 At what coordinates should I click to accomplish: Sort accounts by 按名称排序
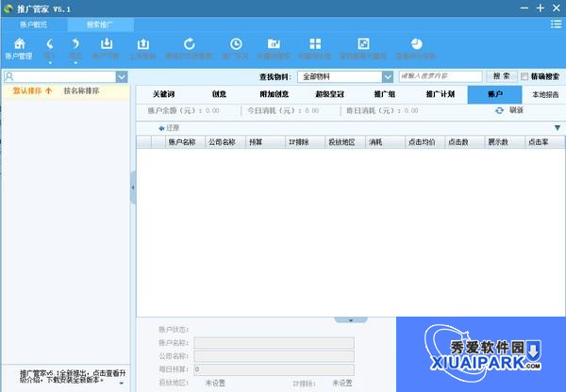pyautogui.click(x=81, y=90)
